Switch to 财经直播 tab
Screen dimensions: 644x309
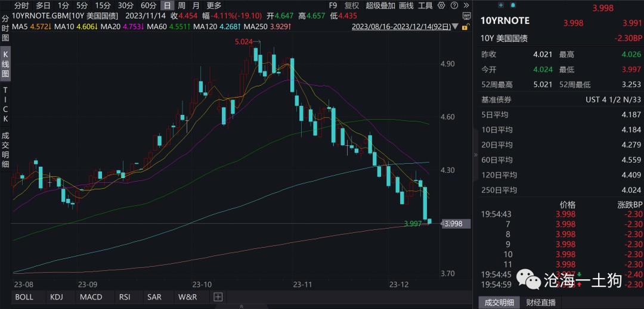540,302
